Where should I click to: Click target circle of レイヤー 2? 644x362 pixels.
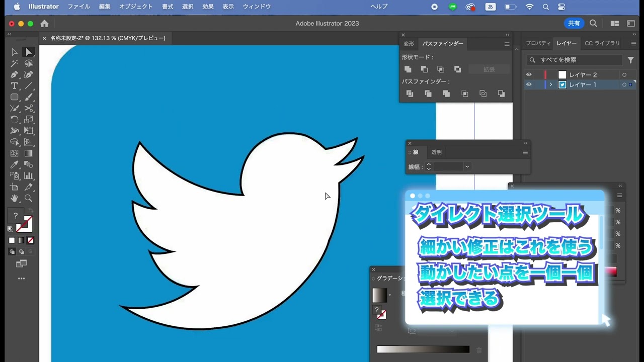pos(624,75)
